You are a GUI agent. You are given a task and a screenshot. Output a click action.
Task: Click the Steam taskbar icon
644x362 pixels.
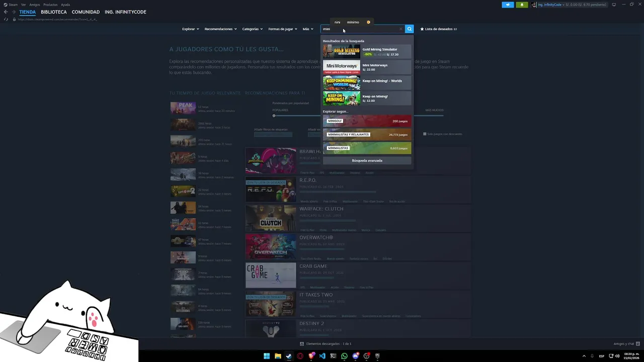[x=289, y=356]
